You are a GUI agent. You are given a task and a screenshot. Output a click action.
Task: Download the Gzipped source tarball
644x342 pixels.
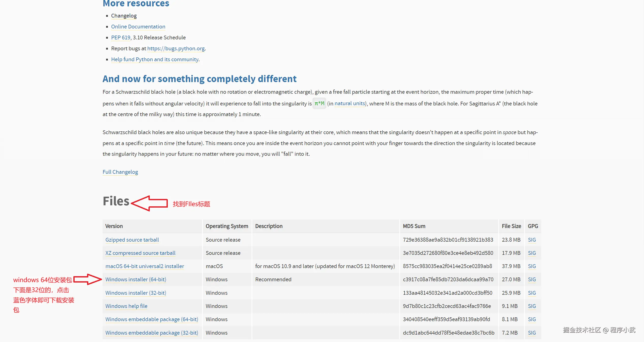(132, 240)
